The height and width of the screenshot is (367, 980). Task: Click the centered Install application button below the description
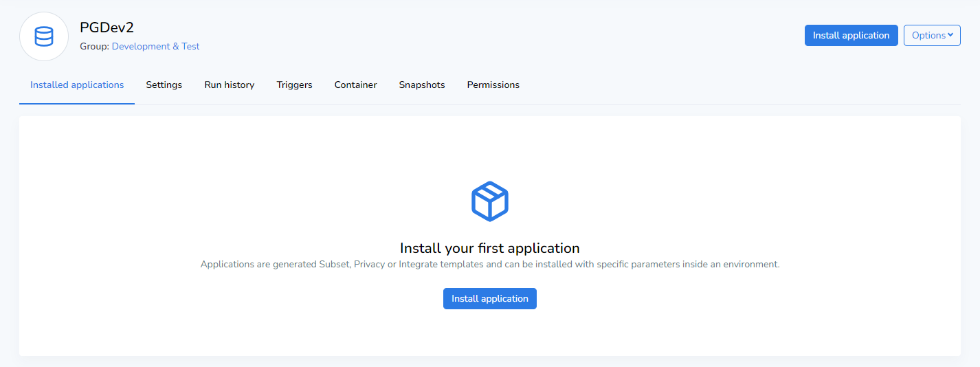(489, 299)
